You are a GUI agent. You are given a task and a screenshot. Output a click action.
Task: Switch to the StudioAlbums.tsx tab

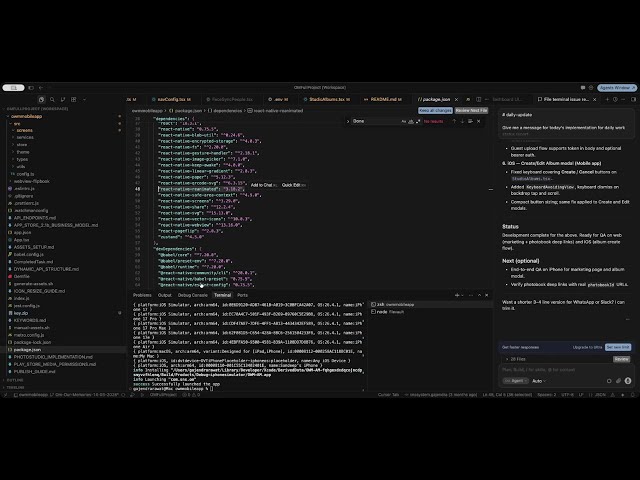pyautogui.click(x=327, y=99)
